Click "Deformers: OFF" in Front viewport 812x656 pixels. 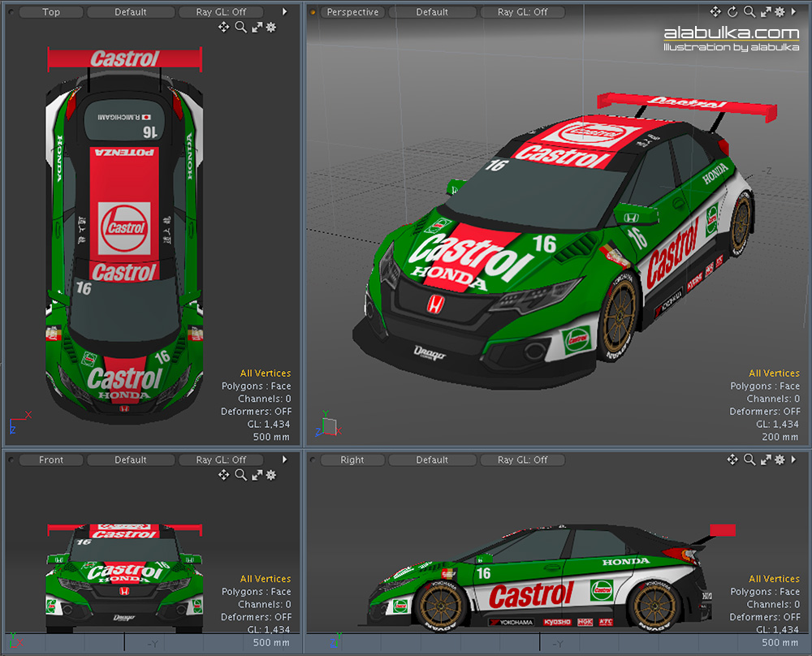click(257, 617)
